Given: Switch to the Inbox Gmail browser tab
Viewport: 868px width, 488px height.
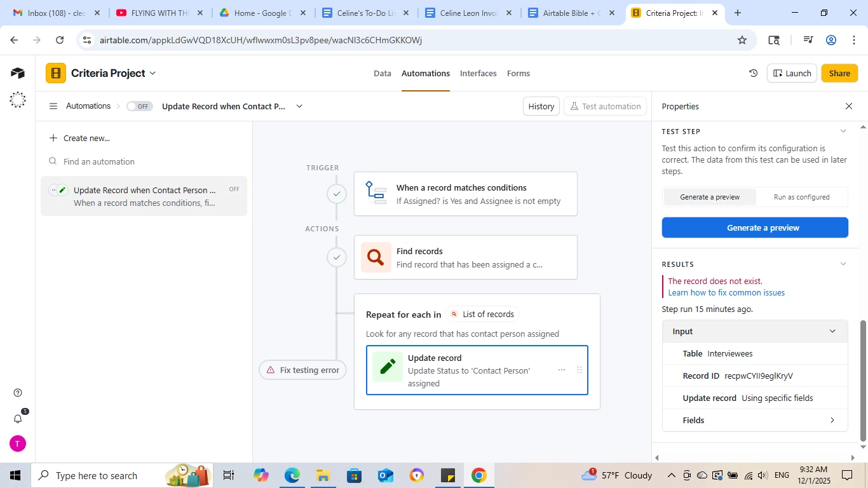Looking at the screenshot, I should point(57,13).
